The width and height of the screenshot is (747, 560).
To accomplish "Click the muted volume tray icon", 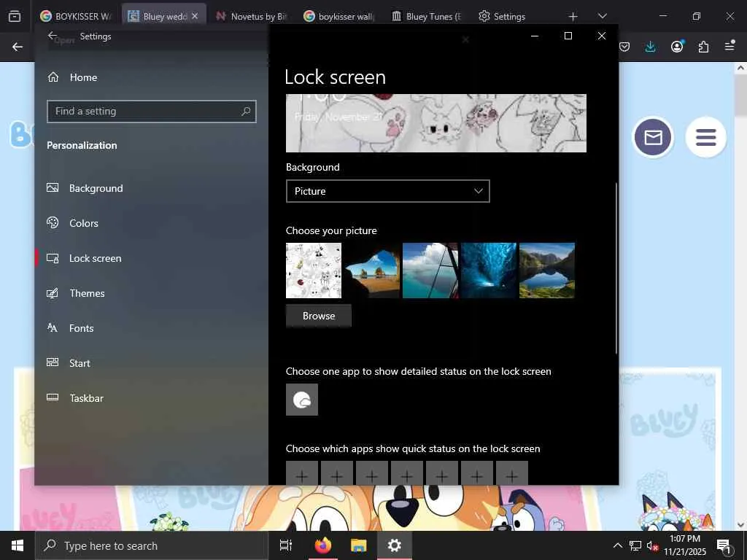I will (x=651, y=545).
